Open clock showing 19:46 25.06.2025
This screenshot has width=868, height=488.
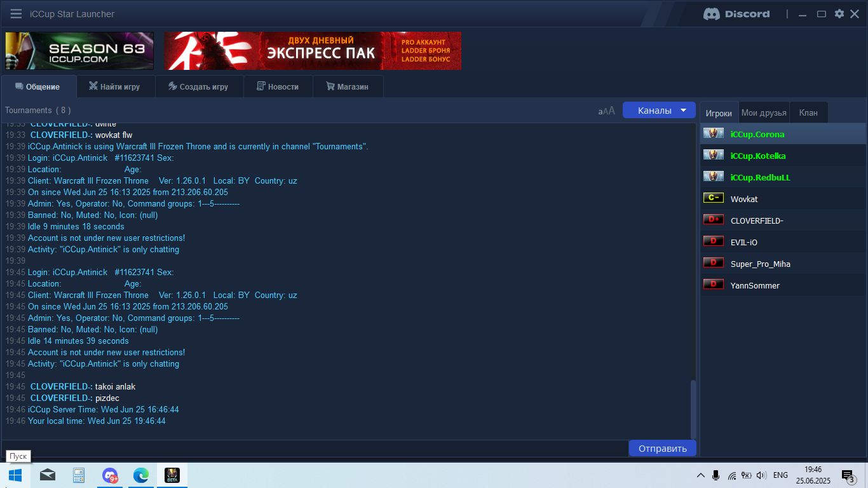coord(813,475)
